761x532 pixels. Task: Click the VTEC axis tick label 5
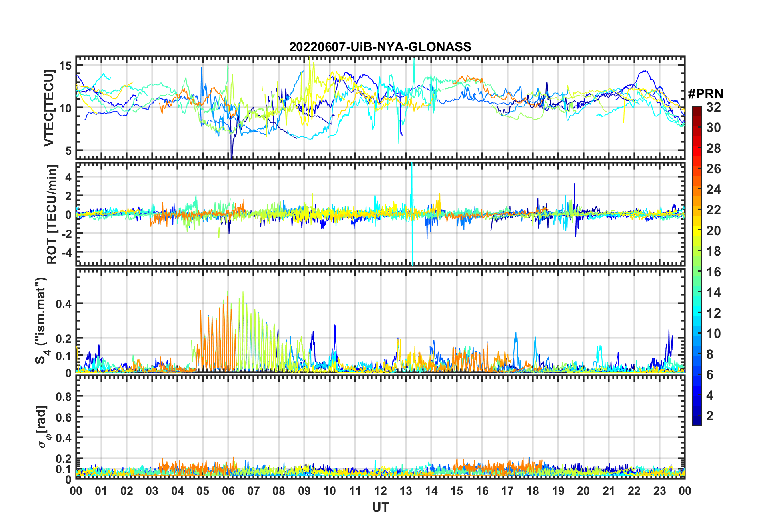tap(68, 151)
